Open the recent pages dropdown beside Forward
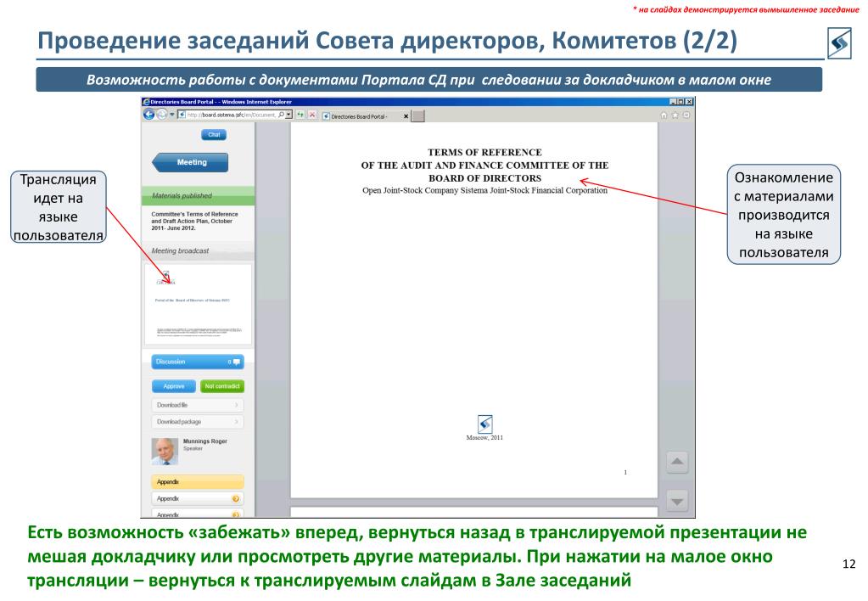Screen dimensions: 868x601 point(171,115)
